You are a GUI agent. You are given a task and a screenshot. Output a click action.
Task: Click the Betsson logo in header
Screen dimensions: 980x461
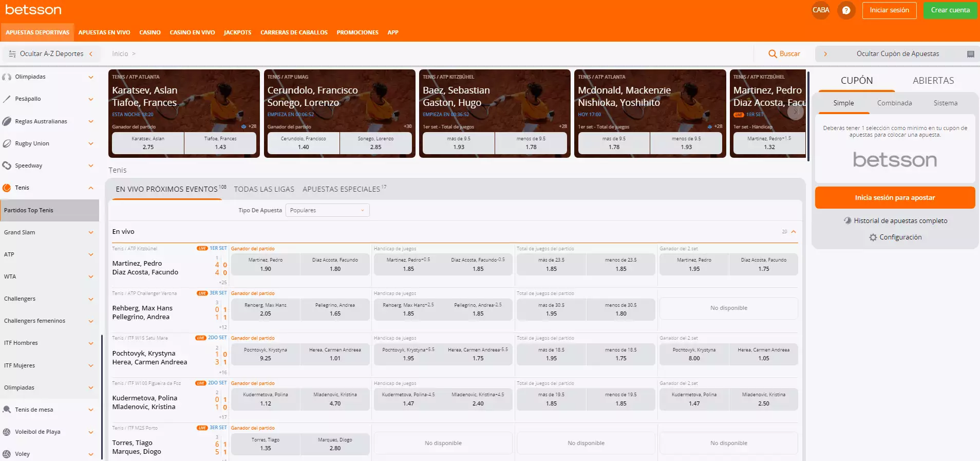pos(33,10)
